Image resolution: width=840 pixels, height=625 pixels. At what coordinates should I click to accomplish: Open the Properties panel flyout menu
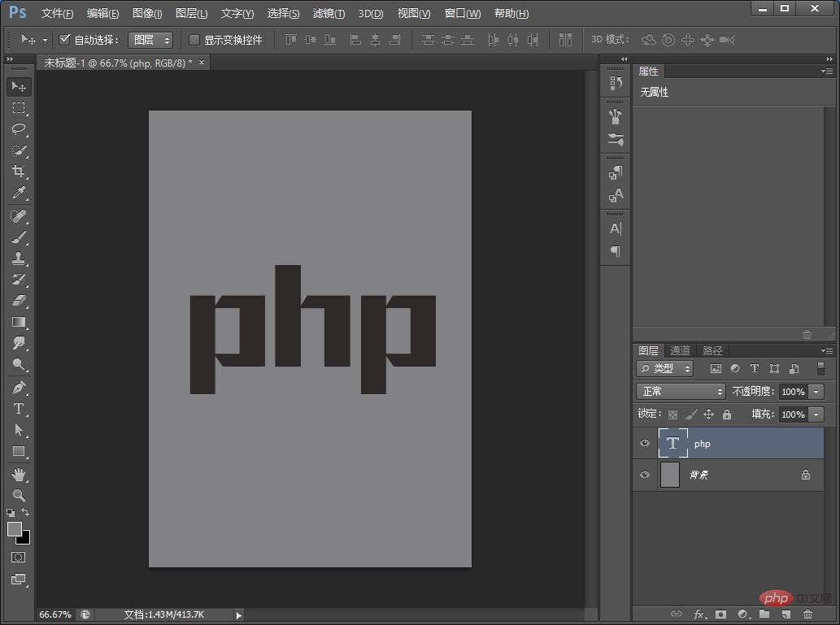coord(827,72)
